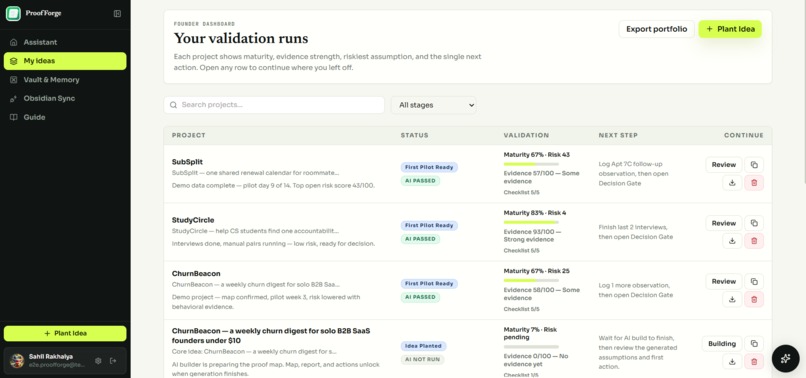806x378 pixels.
Task: Click 'Maturity 67% · Risk 43' text
Action: tap(537, 155)
